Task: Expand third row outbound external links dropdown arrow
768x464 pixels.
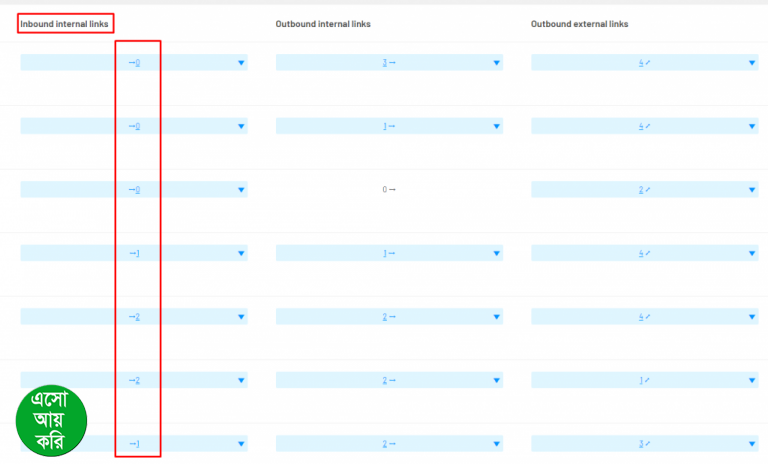Action: (751, 190)
